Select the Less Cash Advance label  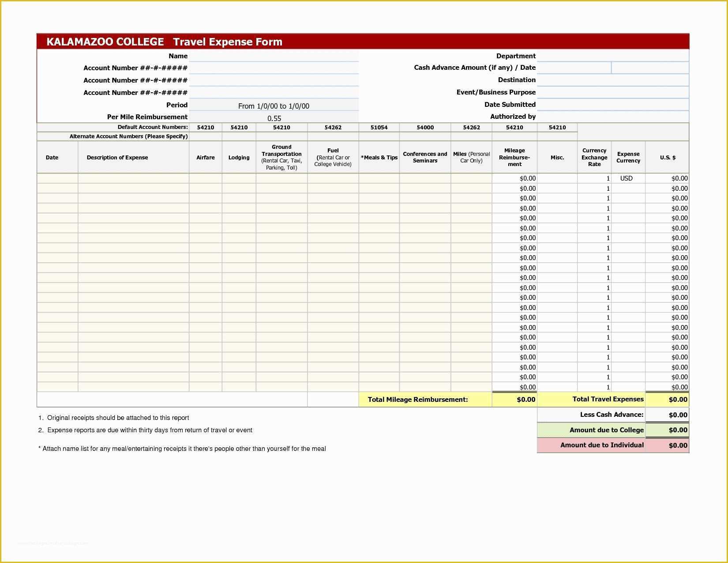pyautogui.click(x=612, y=415)
